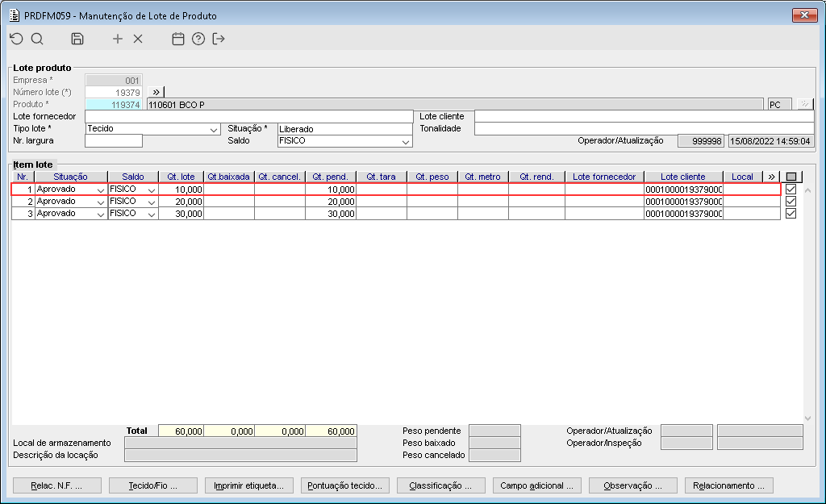Open Situação dropdown on row 3
The width and height of the screenshot is (826, 504).
pos(100,215)
